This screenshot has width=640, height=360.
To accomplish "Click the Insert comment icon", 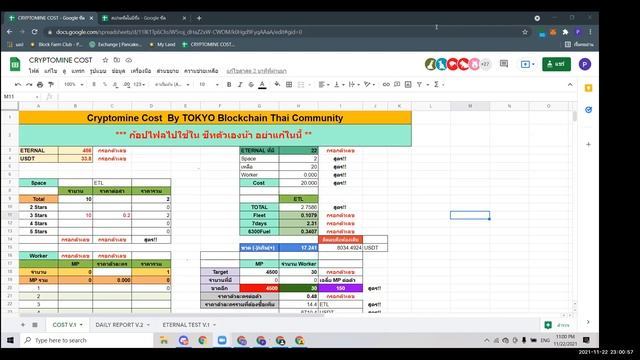I will (x=397, y=84).
